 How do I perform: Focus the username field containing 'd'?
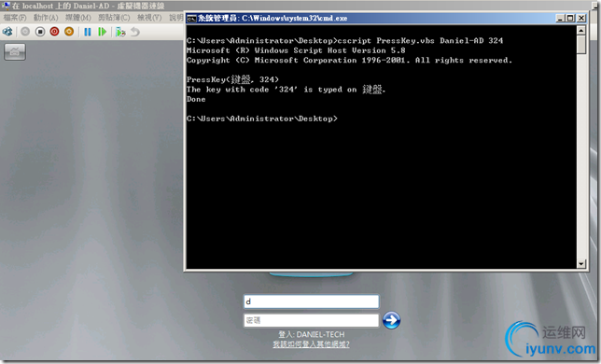312,301
